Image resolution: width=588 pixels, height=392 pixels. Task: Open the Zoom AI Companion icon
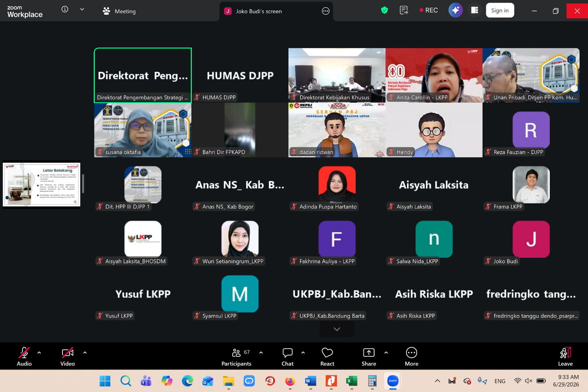455,10
